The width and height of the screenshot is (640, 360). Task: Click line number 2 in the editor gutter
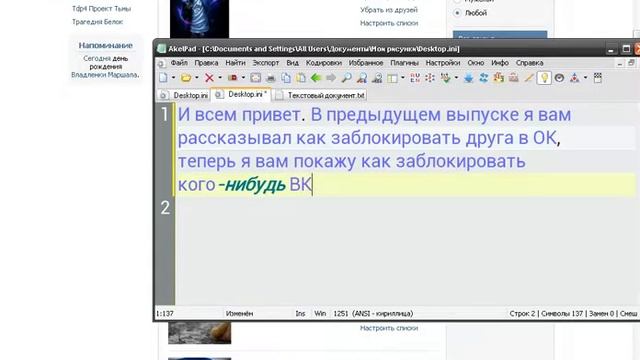[165, 208]
